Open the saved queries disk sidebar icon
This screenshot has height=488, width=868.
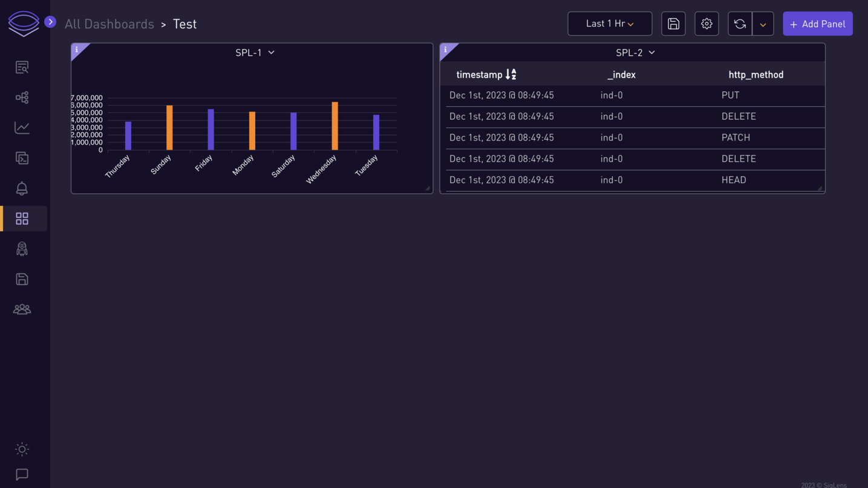coord(22,279)
